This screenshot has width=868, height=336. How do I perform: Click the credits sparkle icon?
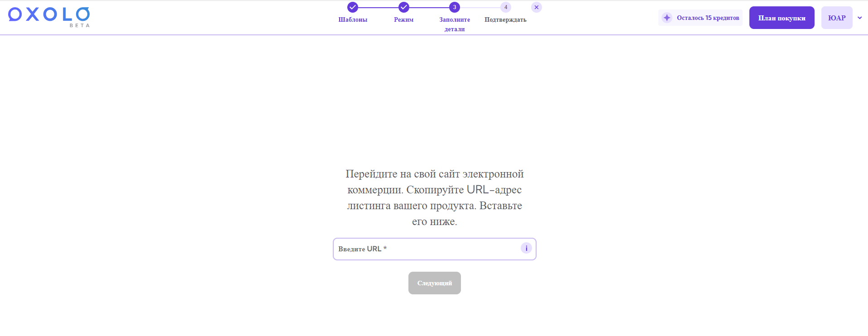(667, 18)
